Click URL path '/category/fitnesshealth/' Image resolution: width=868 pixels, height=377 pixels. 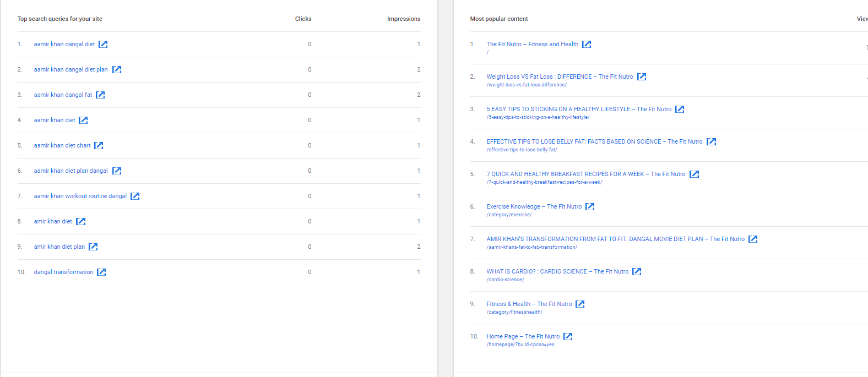tap(514, 312)
